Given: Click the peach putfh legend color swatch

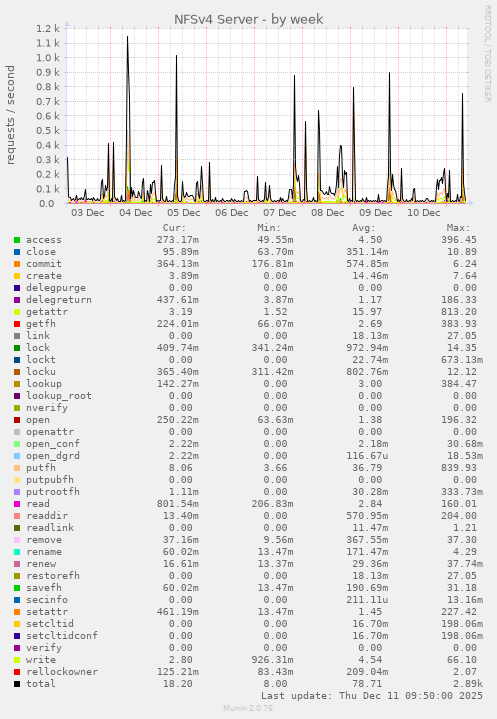Looking at the screenshot, I should pos(17,468).
